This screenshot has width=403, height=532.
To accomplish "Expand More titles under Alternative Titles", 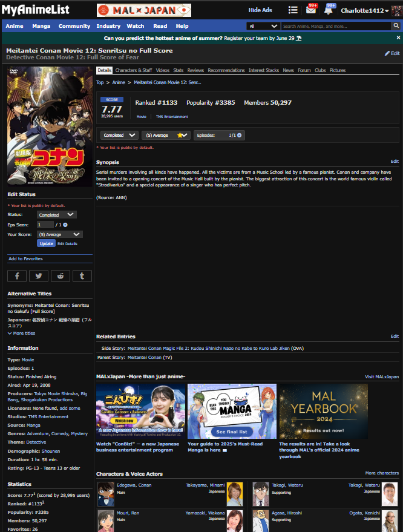I will [22, 333].
